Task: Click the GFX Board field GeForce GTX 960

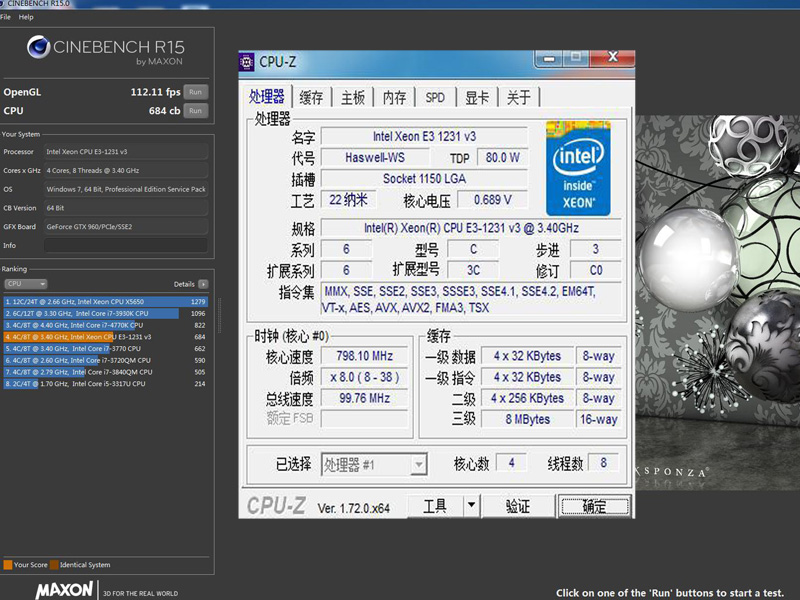Action: (126, 227)
